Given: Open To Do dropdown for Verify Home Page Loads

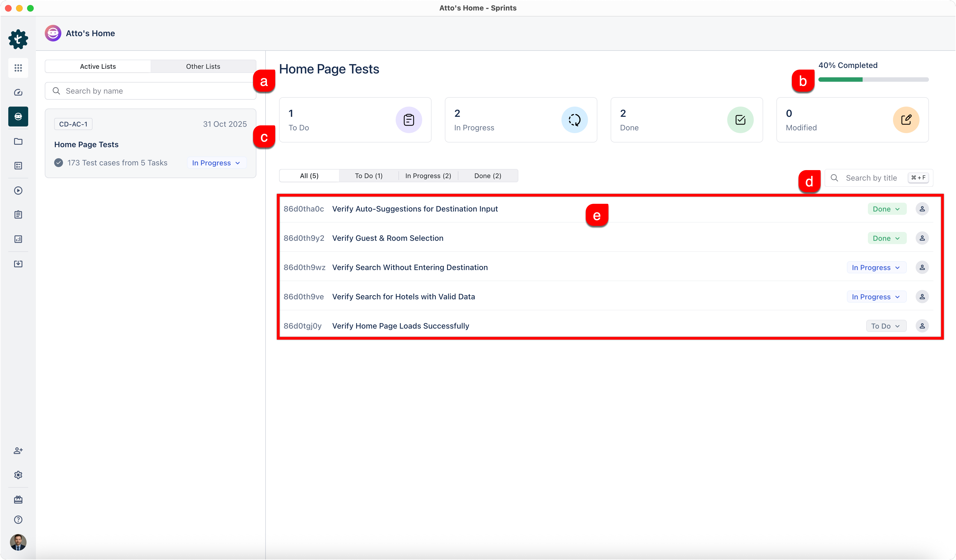Looking at the screenshot, I should 886,326.
